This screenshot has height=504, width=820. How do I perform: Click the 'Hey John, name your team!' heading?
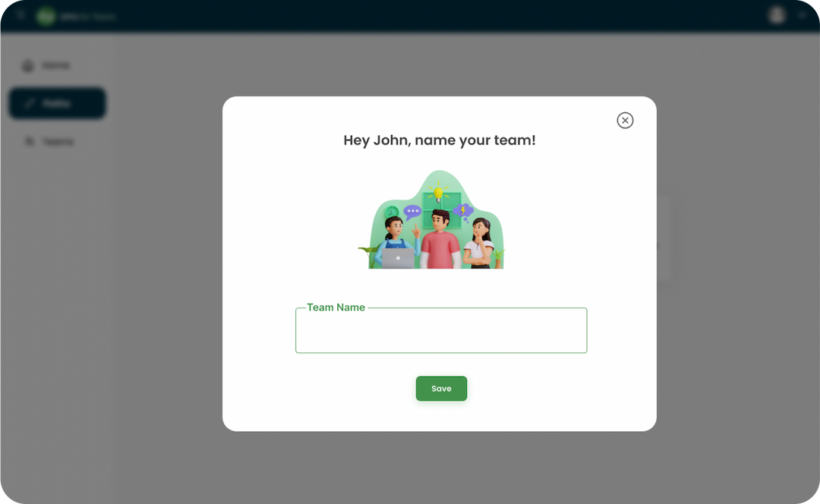440,140
